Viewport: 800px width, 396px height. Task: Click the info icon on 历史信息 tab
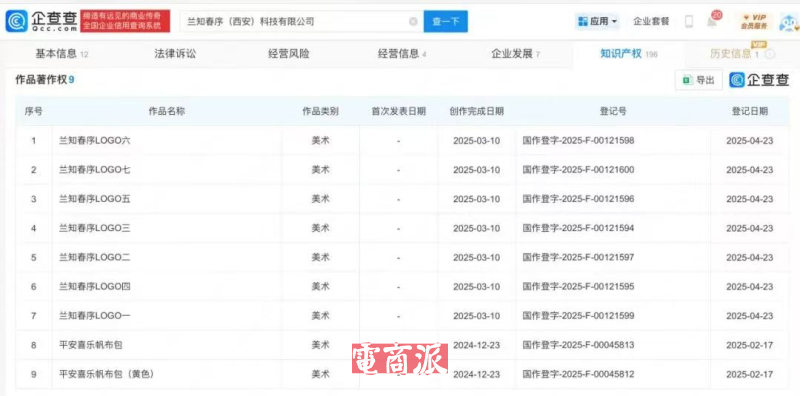(769, 54)
